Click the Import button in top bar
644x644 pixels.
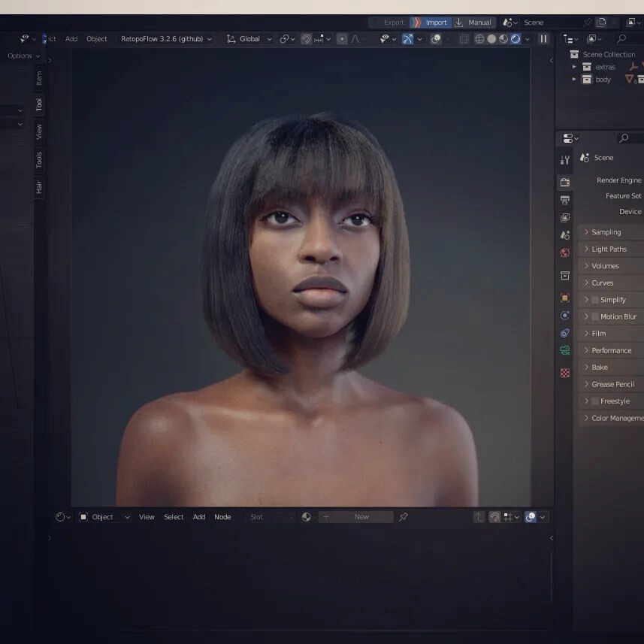431,23
